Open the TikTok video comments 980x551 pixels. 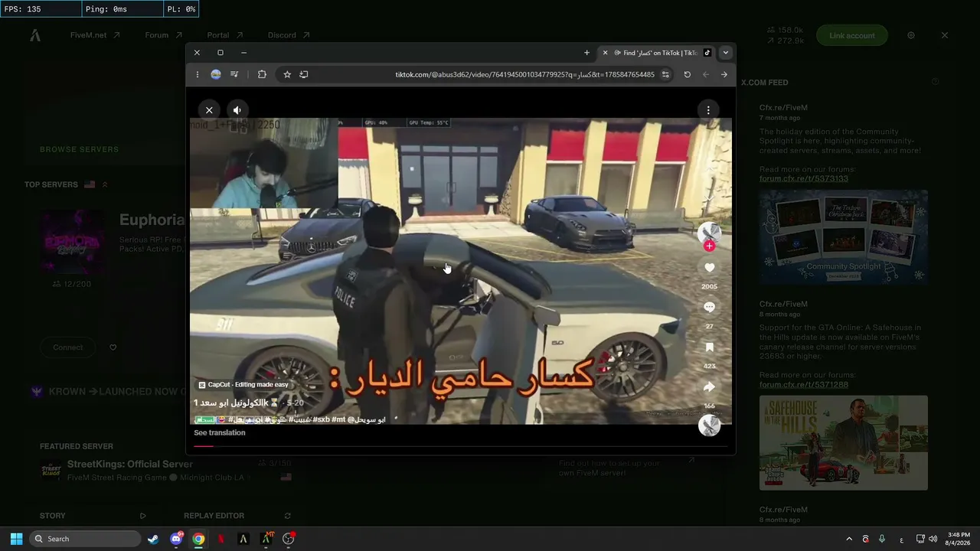[x=709, y=307]
